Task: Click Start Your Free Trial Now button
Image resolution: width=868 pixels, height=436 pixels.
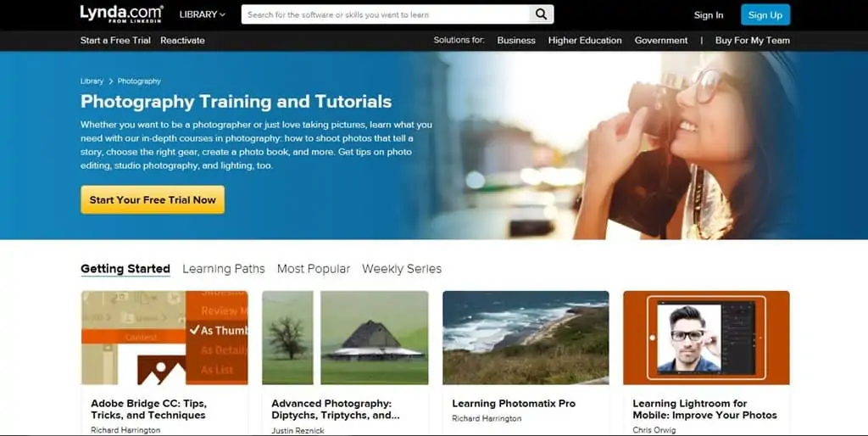Action: (x=153, y=200)
